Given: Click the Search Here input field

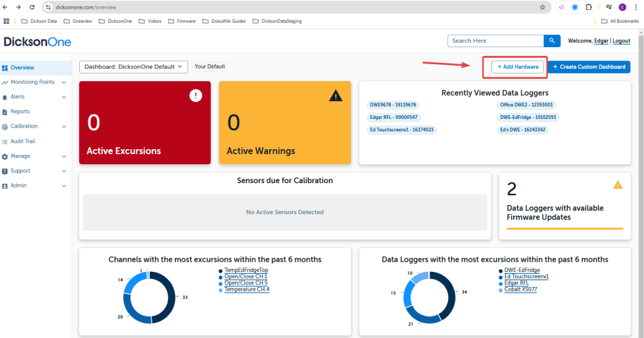Looking at the screenshot, I should point(496,41).
